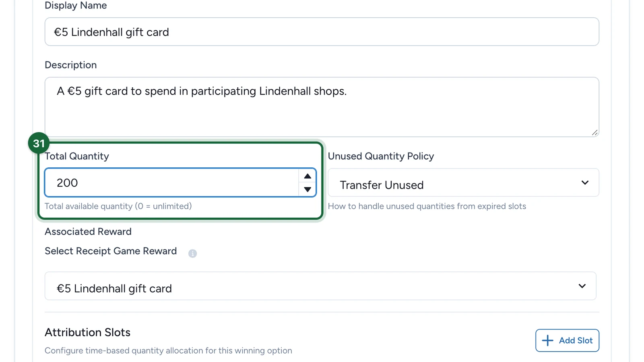
Task: Click the Unused Quantity Policy label
Action: (381, 156)
